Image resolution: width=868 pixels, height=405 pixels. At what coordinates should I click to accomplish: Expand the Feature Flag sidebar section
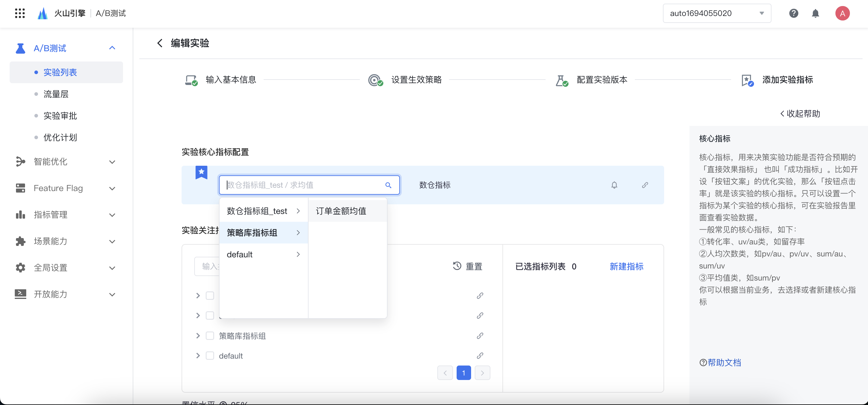tap(112, 189)
